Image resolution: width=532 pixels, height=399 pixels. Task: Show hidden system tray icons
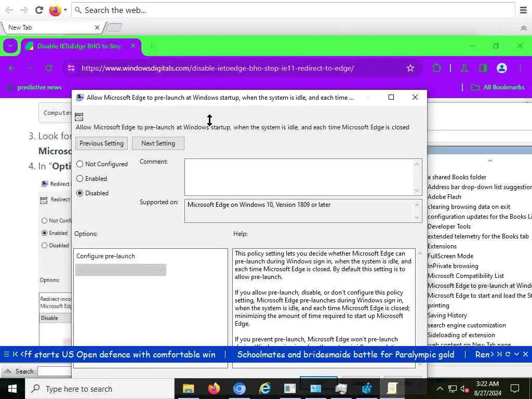tap(440, 389)
